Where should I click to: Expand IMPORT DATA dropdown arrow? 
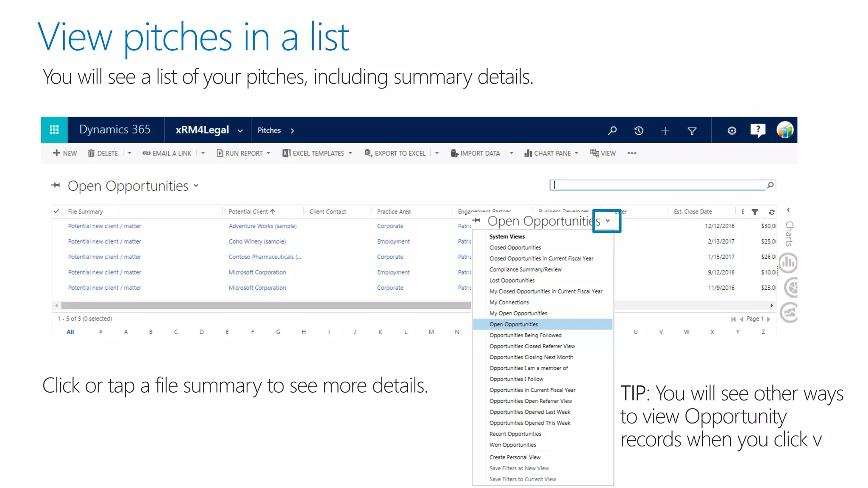click(512, 153)
